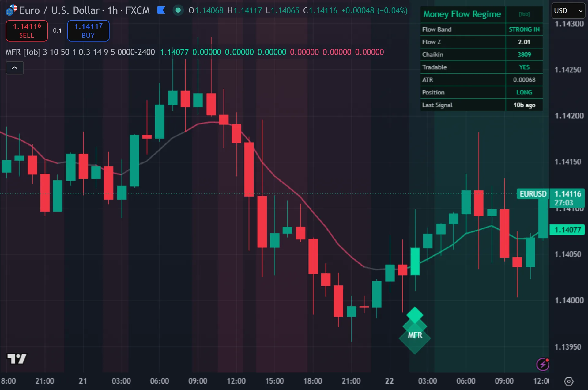Click the 1.14117 BUY button
Image resolution: width=588 pixels, height=390 pixels.
(x=88, y=31)
